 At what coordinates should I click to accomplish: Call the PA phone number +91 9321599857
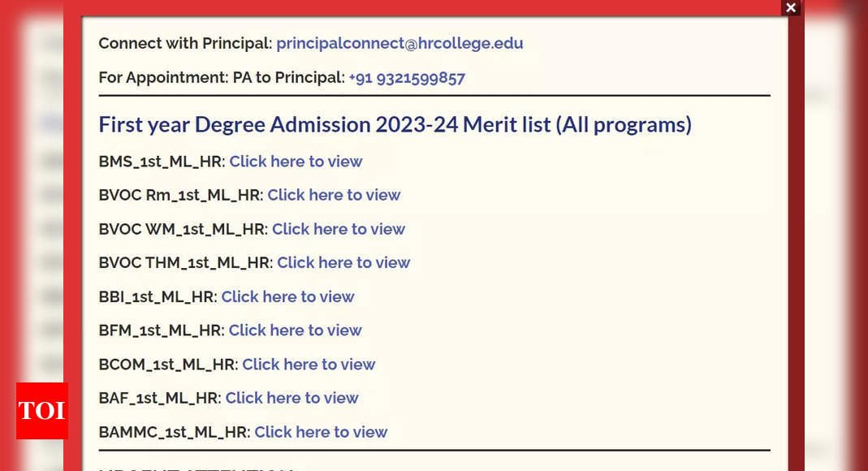point(407,78)
